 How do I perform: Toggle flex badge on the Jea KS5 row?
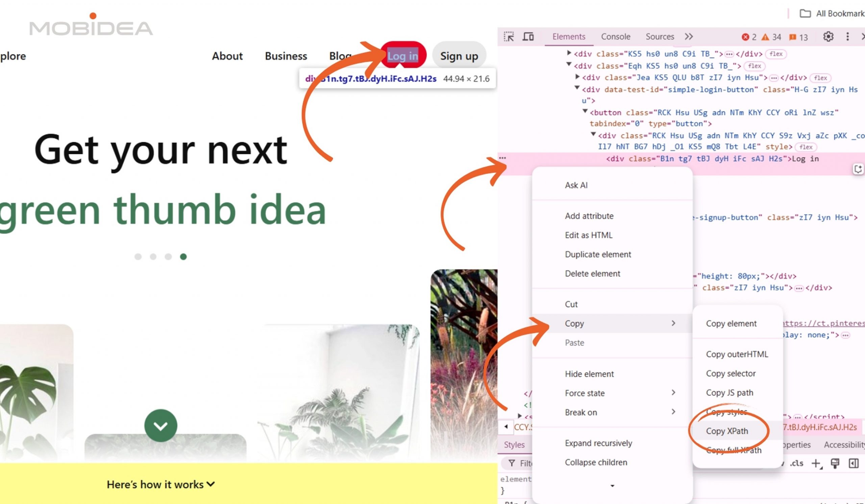pyautogui.click(x=820, y=78)
